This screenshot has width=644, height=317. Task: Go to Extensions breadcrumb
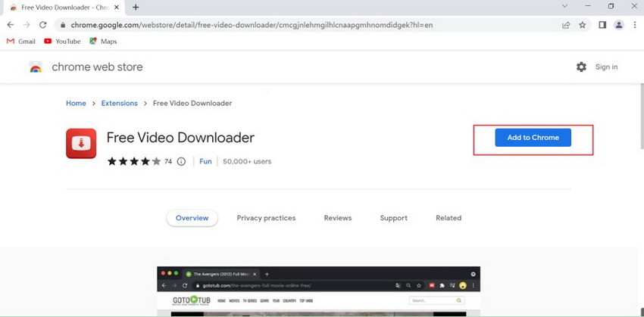click(x=120, y=104)
